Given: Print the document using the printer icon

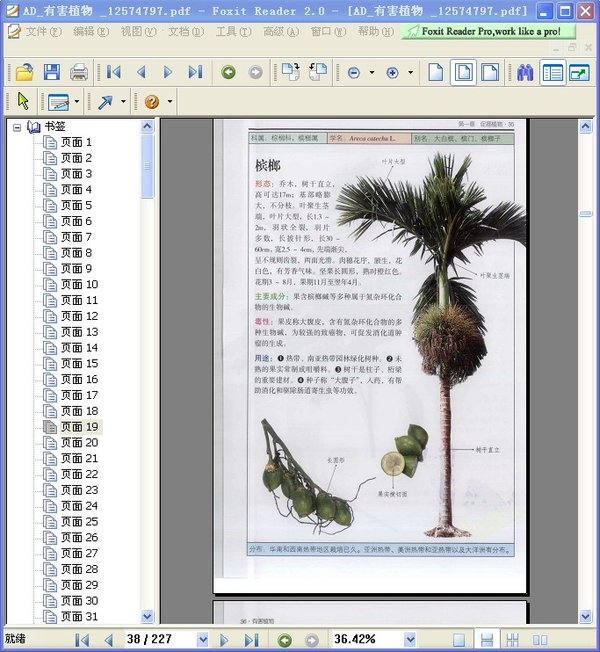Looking at the screenshot, I should pyautogui.click(x=78, y=72).
